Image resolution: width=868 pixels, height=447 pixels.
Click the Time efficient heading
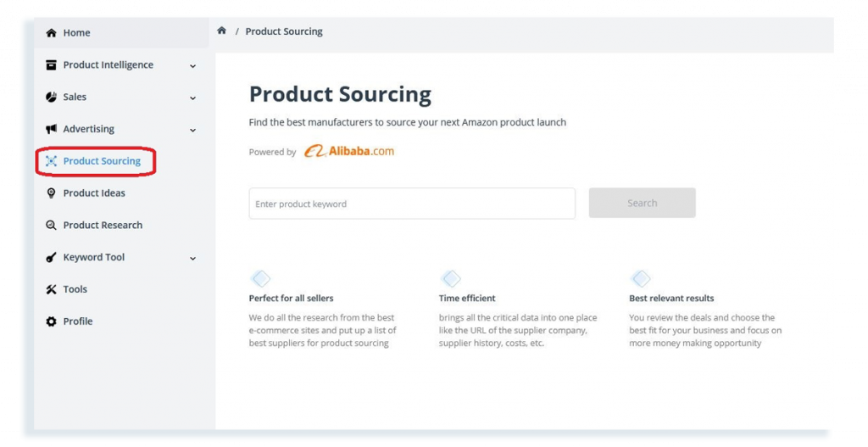[x=467, y=298]
